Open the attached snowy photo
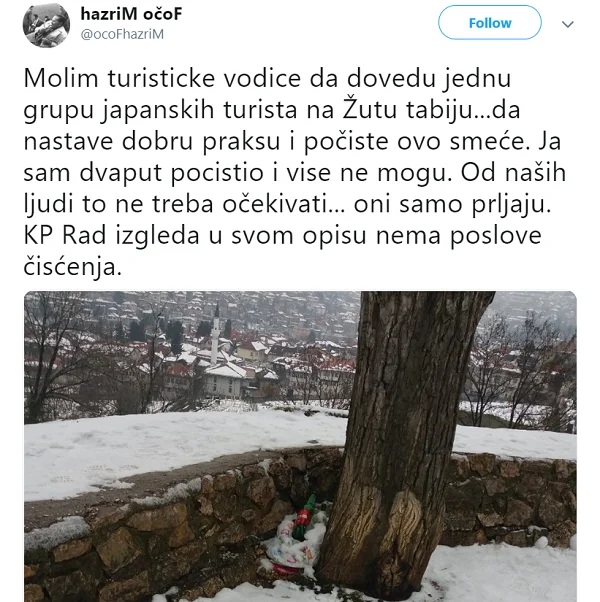600x602 pixels. pyautogui.click(x=300, y=446)
